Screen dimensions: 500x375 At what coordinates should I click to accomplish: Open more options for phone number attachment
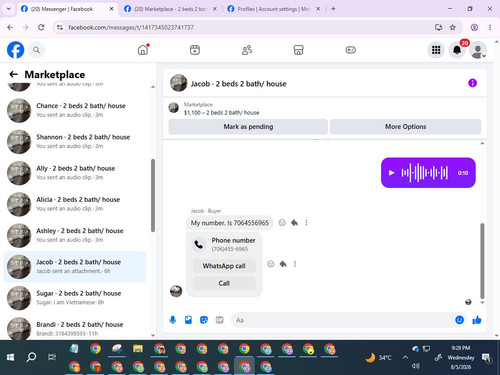coord(295,264)
